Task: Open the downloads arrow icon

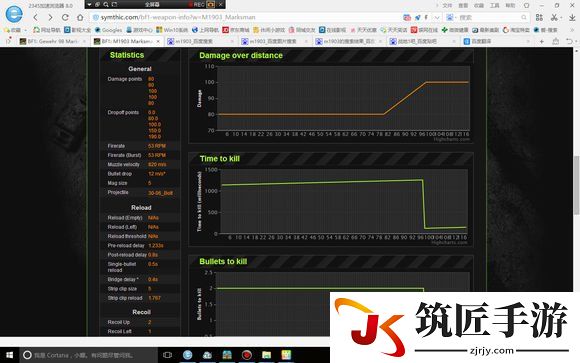Action: tap(572, 17)
